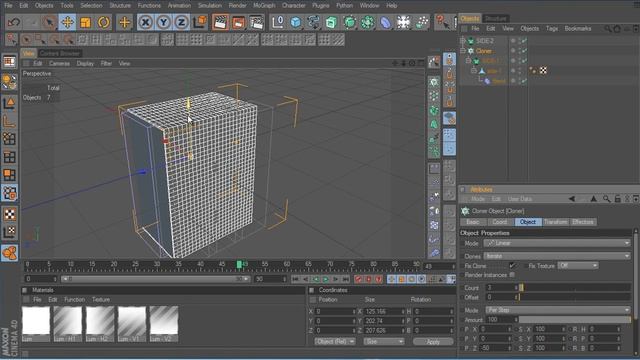
Task: Activate the Move tool
Action: click(x=67, y=22)
